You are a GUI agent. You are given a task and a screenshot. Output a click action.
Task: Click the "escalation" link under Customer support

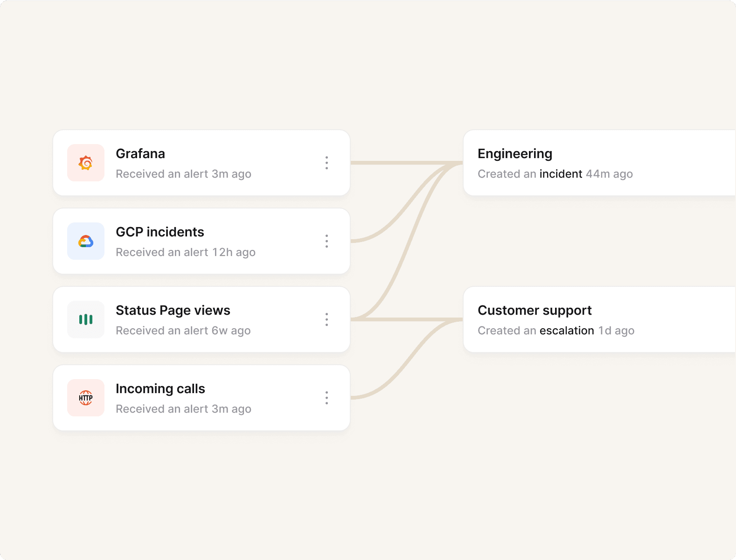pyautogui.click(x=567, y=331)
